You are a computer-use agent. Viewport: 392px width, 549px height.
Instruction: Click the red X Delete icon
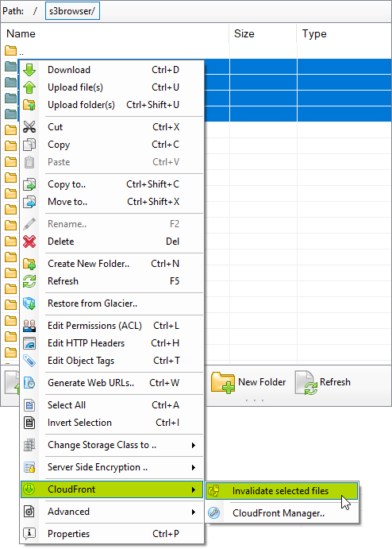pyautogui.click(x=29, y=242)
